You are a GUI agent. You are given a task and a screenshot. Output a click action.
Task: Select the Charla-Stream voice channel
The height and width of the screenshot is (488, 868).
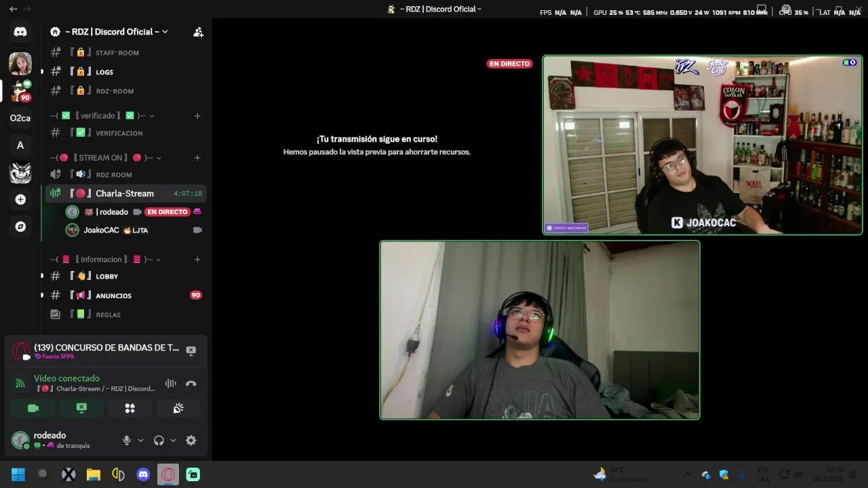(x=125, y=193)
